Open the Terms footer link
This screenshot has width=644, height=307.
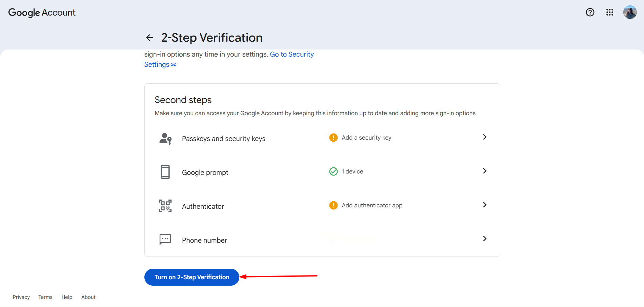point(45,297)
